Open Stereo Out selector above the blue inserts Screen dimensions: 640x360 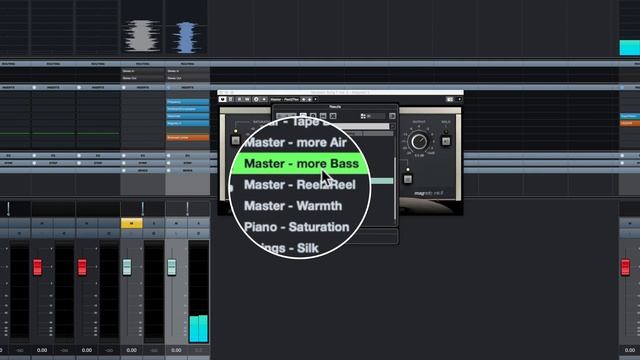click(x=188, y=78)
